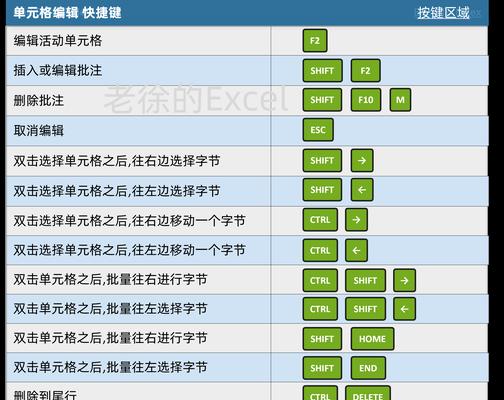Click the END key badge

(368, 368)
